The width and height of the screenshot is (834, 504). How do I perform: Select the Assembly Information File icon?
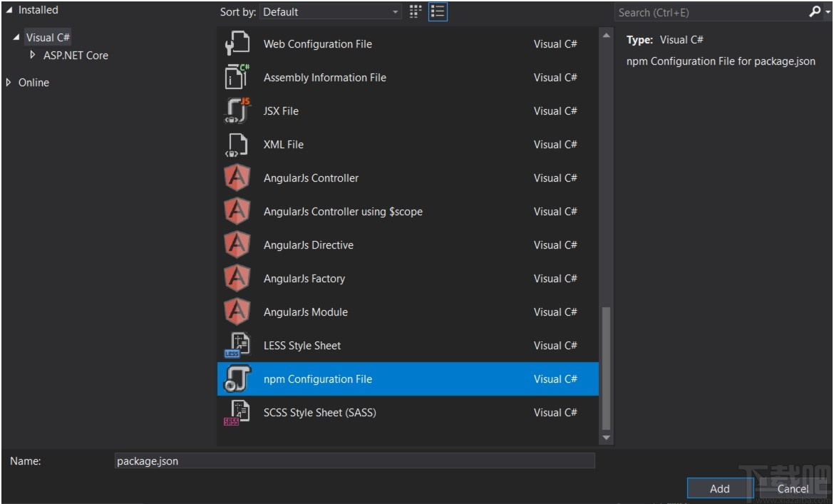[236, 77]
